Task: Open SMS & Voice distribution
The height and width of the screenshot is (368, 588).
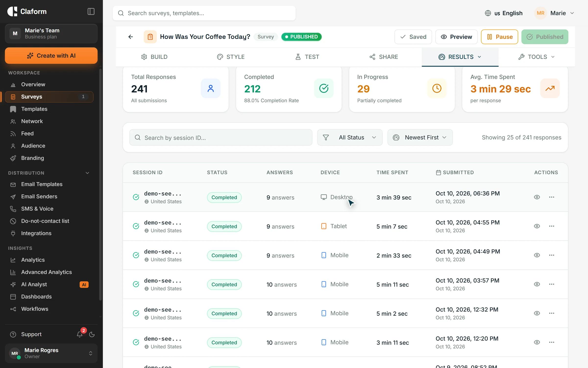Action: click(49, 209)
